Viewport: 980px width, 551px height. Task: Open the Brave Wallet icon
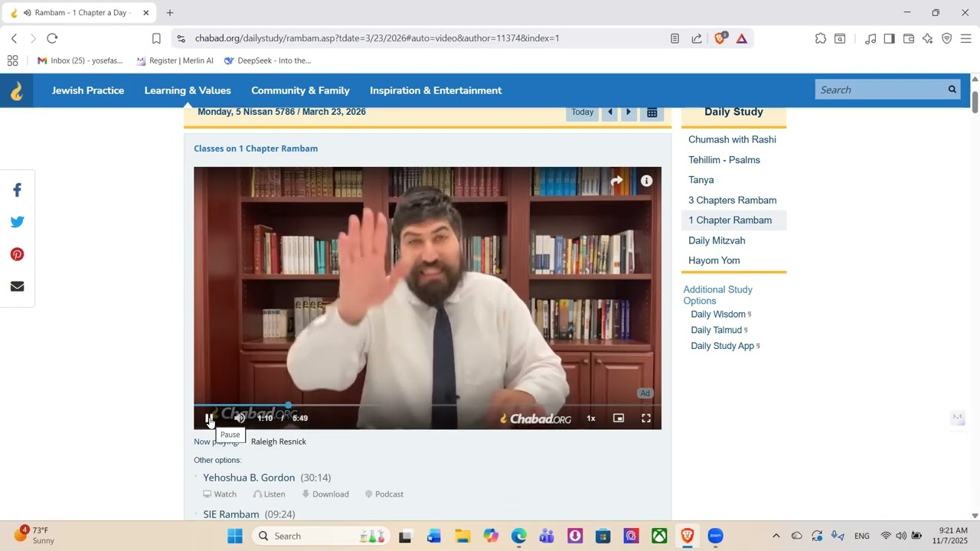tap(909, 38)
